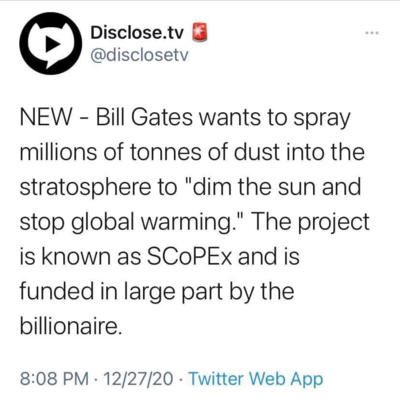
Task: Click the play triangle inside the avatar logo
Action: click(53, 44)
